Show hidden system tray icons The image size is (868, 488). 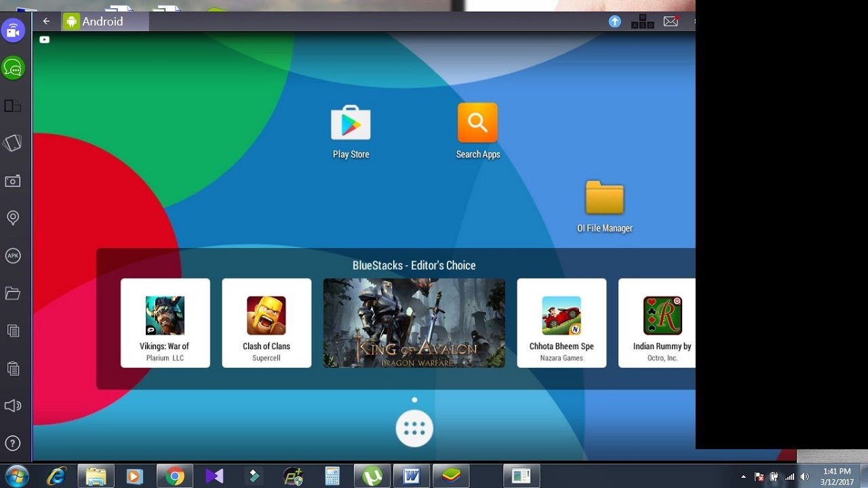pos(743,476)
